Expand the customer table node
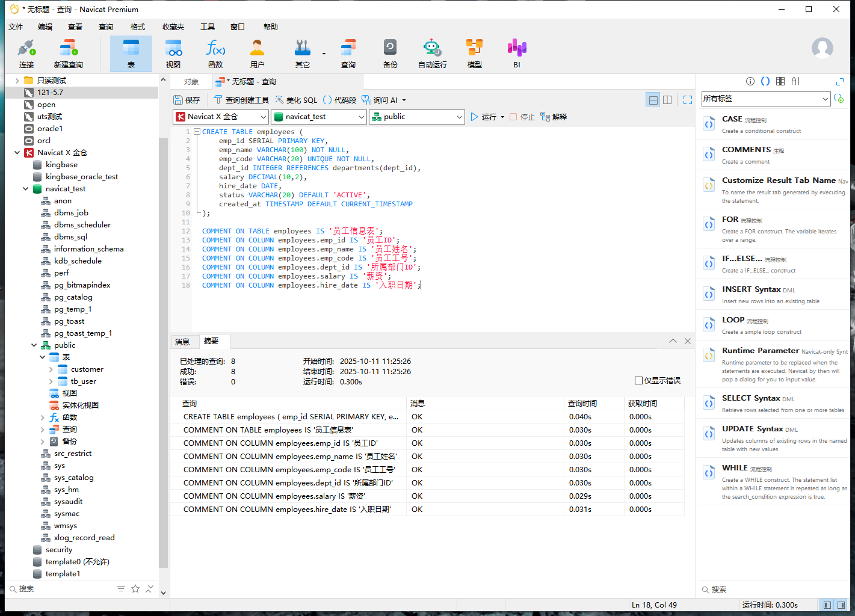This screenshot has width=855, height=616. 51,369
